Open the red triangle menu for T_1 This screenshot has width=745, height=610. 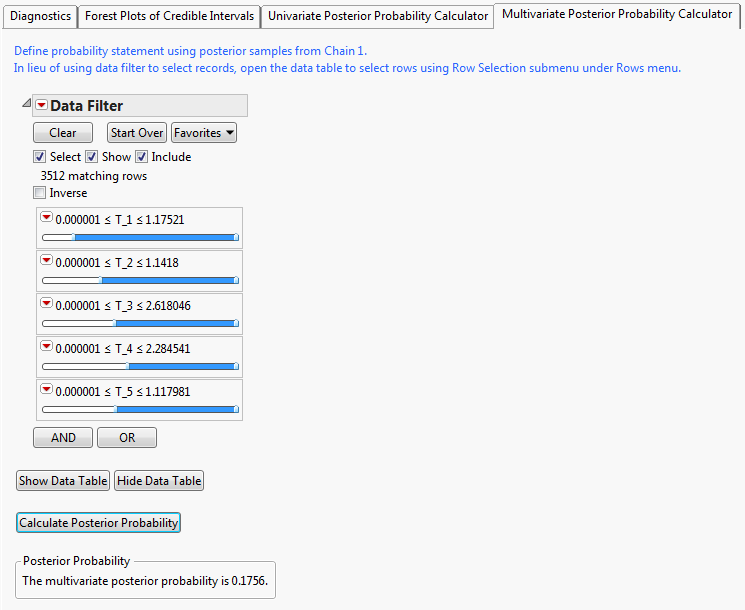coord(46,217)
